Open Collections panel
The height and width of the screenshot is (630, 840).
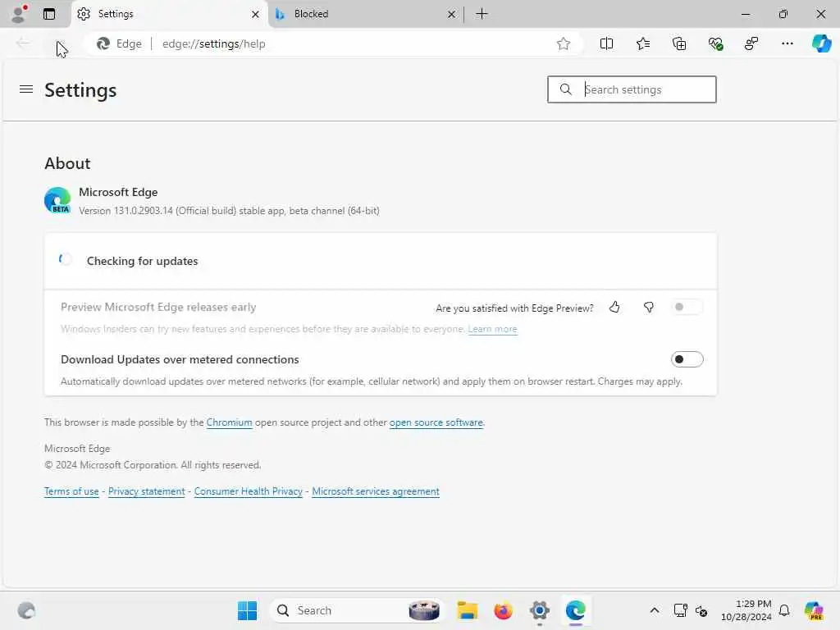[678, 44]
